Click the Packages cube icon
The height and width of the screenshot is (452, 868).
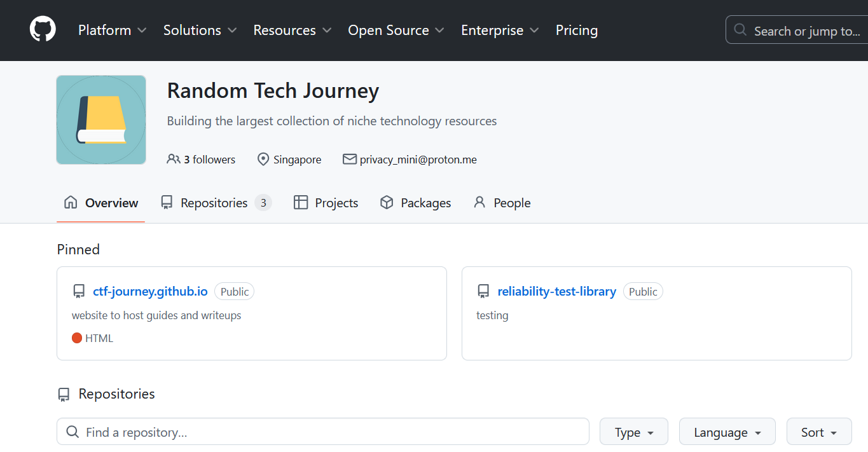click(387, 203)
